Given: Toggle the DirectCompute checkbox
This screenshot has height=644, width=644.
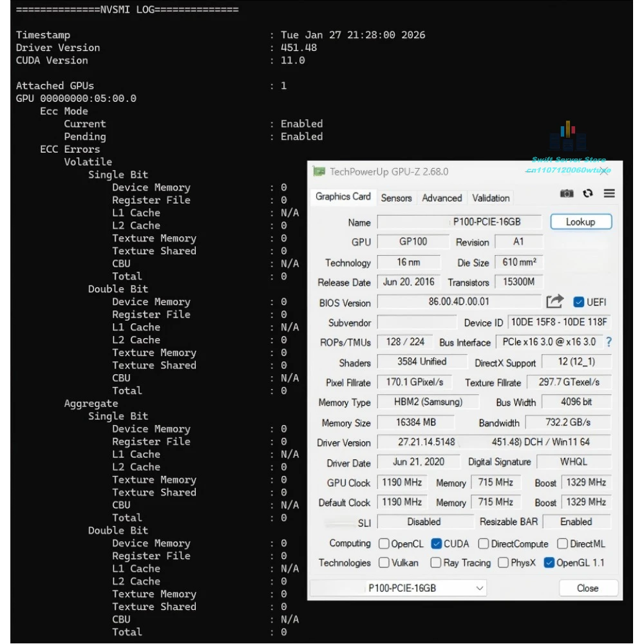Looking at the screenshot, I should click(484, 544).
